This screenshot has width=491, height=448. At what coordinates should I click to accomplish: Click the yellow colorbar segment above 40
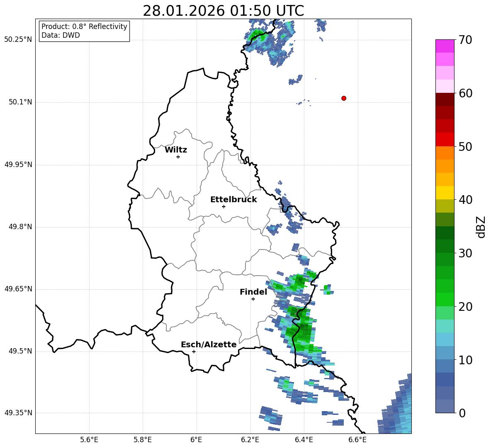point(445,193)
